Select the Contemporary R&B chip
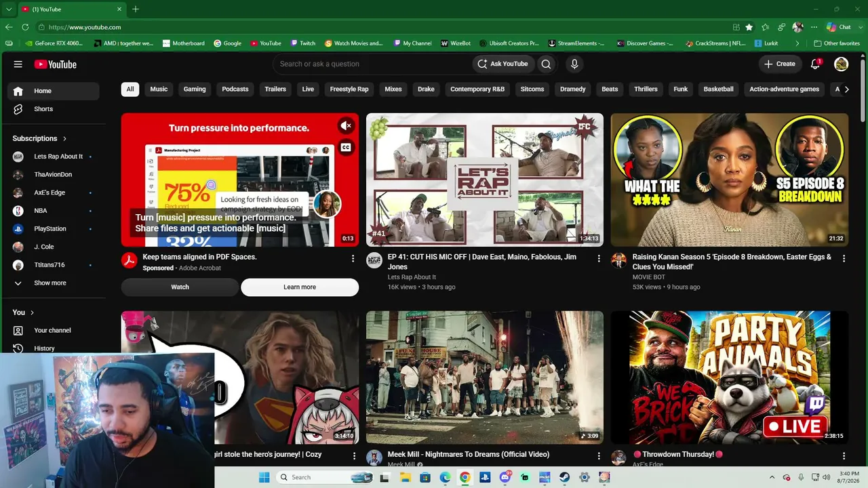 [477, 89]
